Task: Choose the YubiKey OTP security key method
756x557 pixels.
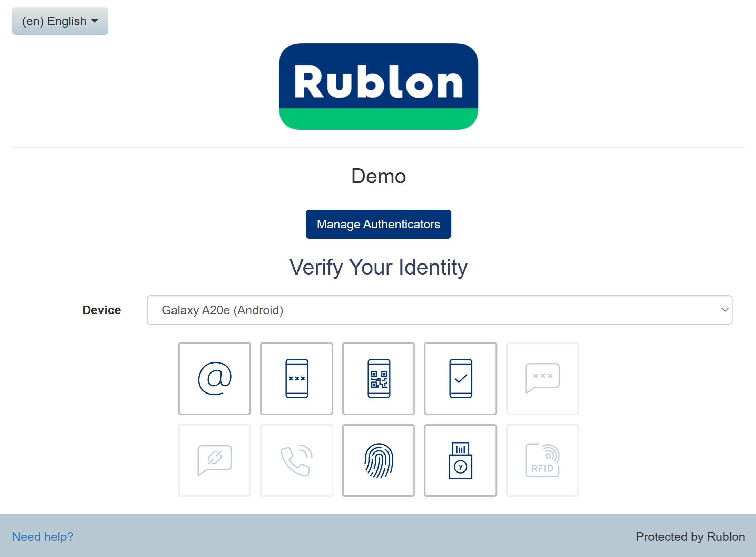Action: [x=460, y=460]
